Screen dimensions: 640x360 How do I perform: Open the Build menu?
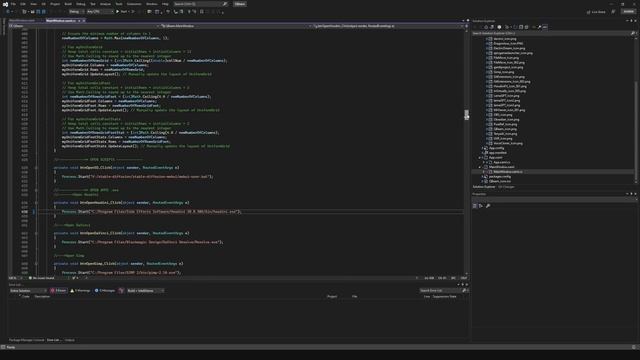coord(68,4)
